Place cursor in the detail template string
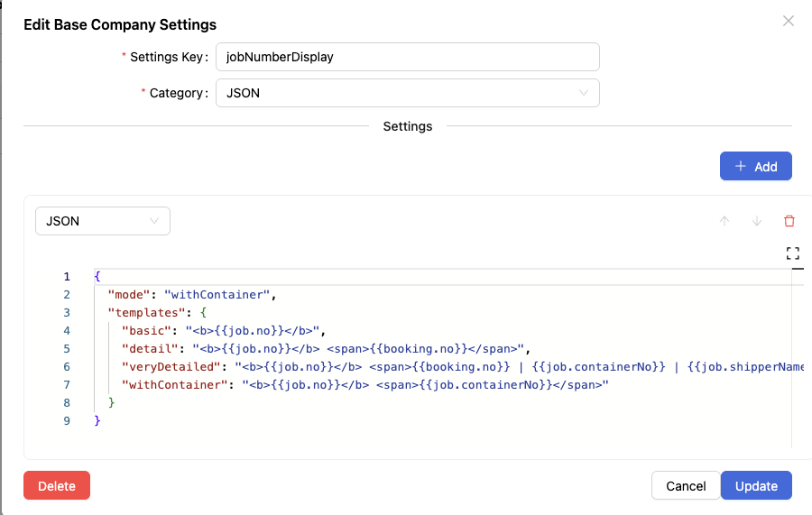This screenshot has height=515, width=812. pos(358,349)
